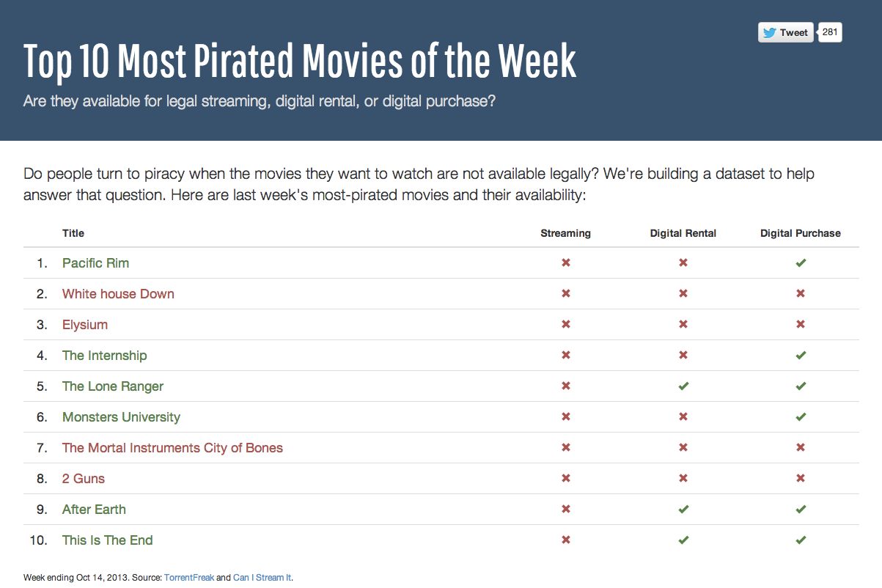
Task: Click the White house Down Streaming X icon
Action: 566,294
